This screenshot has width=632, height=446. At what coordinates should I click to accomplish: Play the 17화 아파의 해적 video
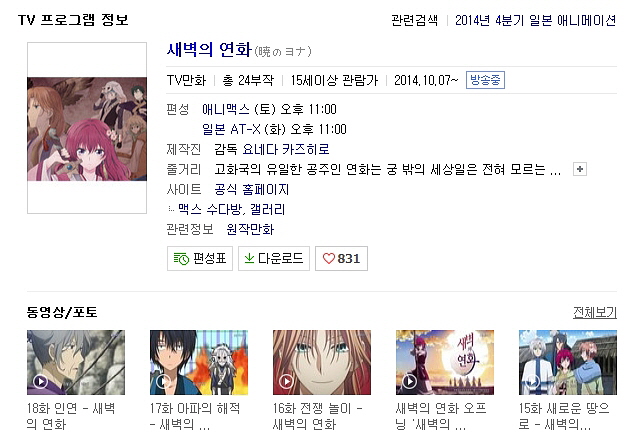click(x=199, y=362)
